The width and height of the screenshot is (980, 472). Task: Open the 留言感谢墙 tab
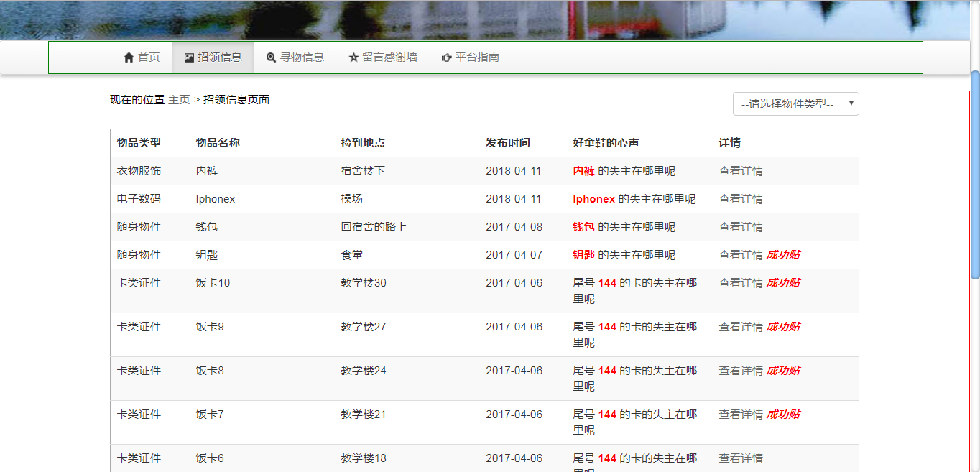[x=382, y=57]
